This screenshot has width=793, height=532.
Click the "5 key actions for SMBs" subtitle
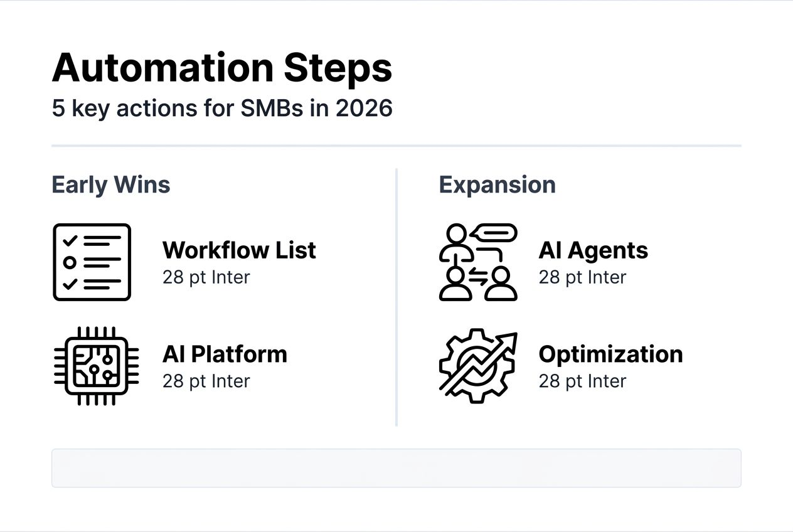pos(221,109)
